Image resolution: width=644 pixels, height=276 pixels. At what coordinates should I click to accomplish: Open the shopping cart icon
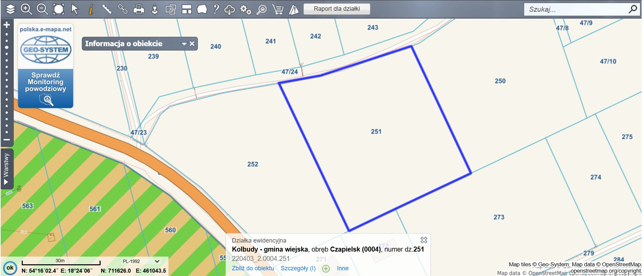point(278,9)
